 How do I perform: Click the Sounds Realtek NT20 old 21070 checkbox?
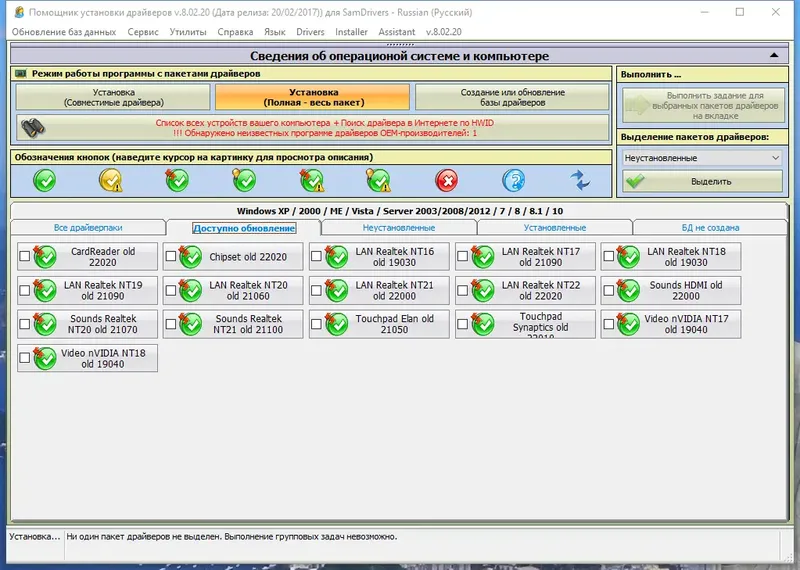coord(24,324)
